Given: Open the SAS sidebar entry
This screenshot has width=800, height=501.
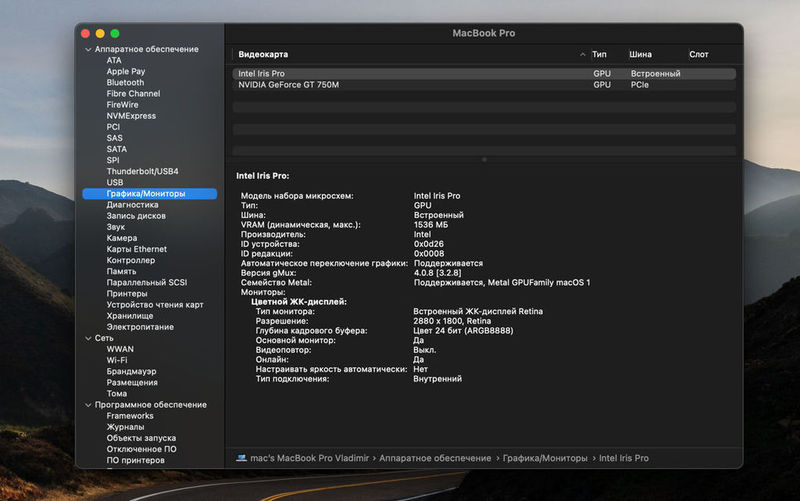Looking at the screenshot, I should click(114, 138).
